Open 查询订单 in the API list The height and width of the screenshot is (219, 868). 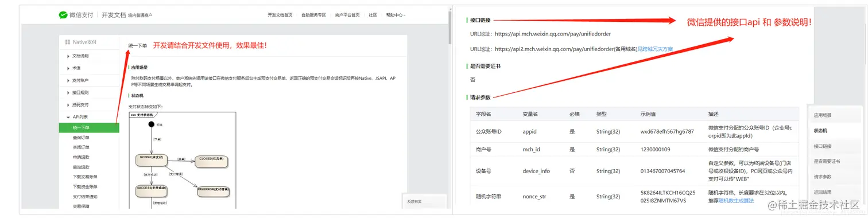[x=81, y=138]
